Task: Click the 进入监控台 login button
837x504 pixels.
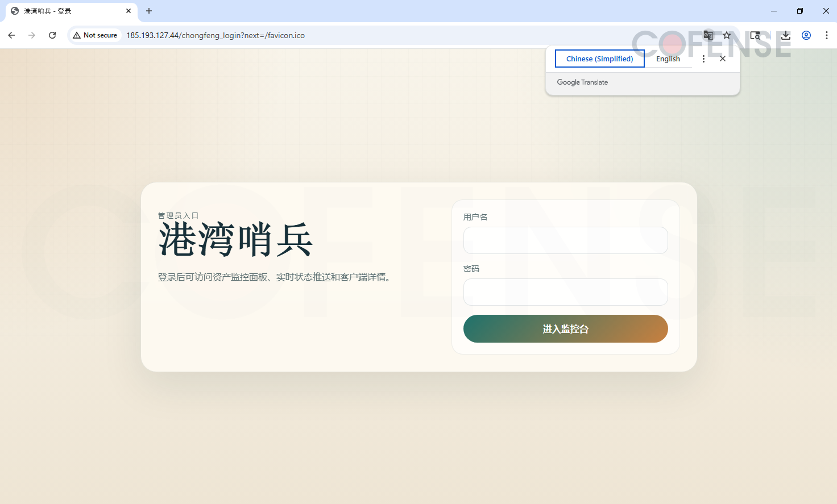Action: tap(566, 329)
